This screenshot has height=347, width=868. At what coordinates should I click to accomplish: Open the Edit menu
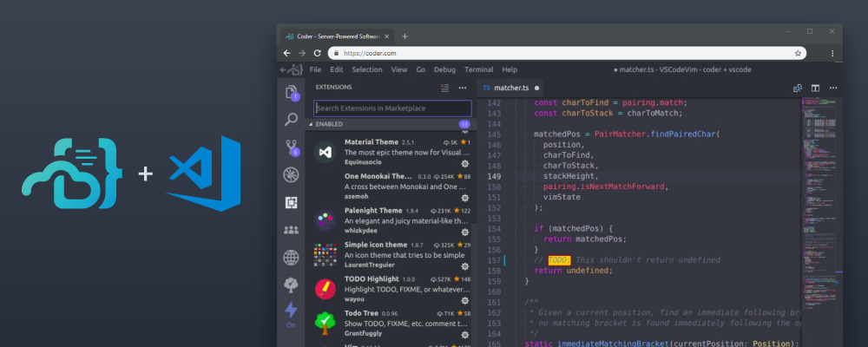coord(337,69)
